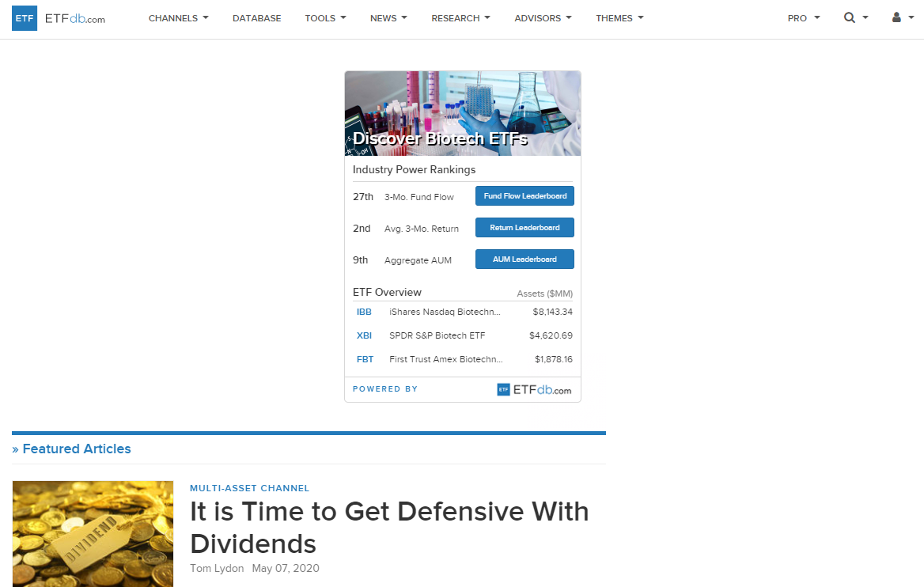Click the caret next to search icon
This screenshot has width=924, height=587.
(x=865, y=17)
